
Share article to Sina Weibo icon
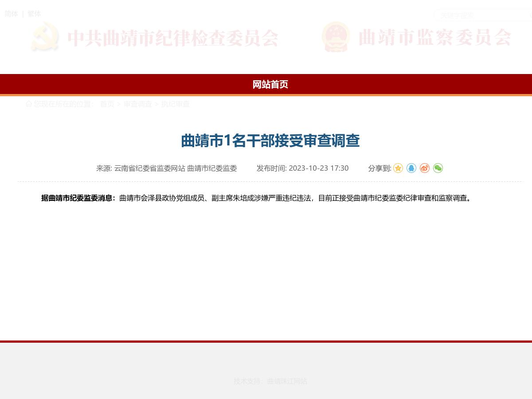[425, 168]
